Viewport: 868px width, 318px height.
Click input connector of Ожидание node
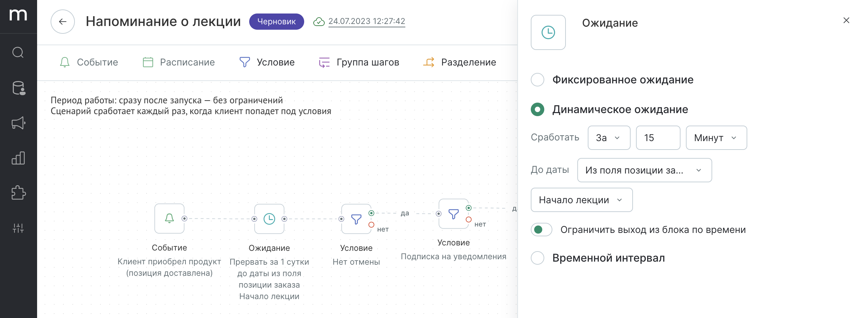(x=255, y=219)
